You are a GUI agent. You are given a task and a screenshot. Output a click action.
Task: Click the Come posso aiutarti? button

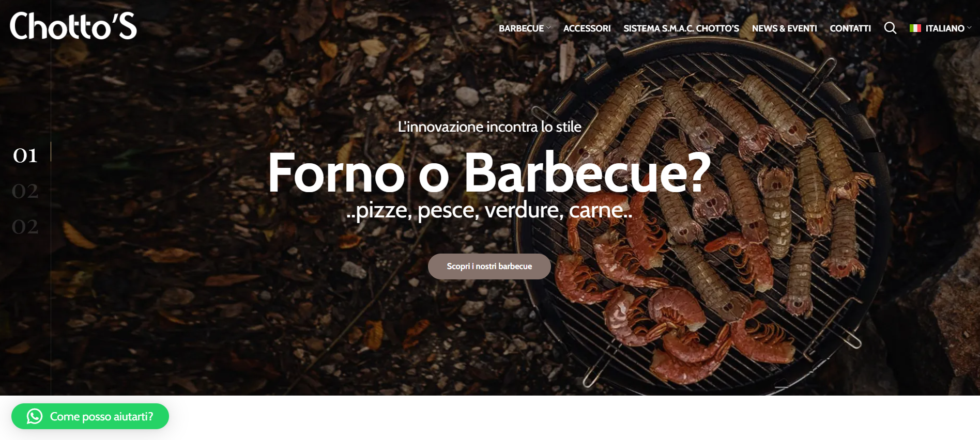pyautogui.click(x=90, y=416)
